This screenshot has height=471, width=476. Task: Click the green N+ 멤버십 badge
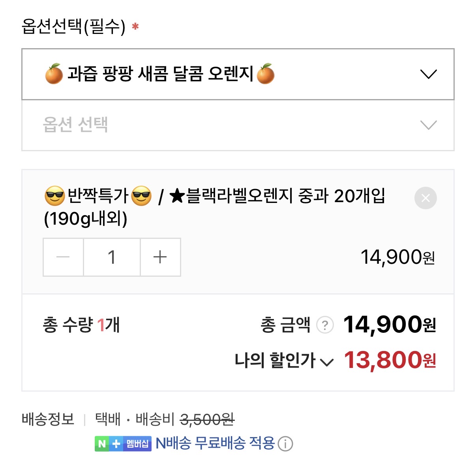[123, 444]
